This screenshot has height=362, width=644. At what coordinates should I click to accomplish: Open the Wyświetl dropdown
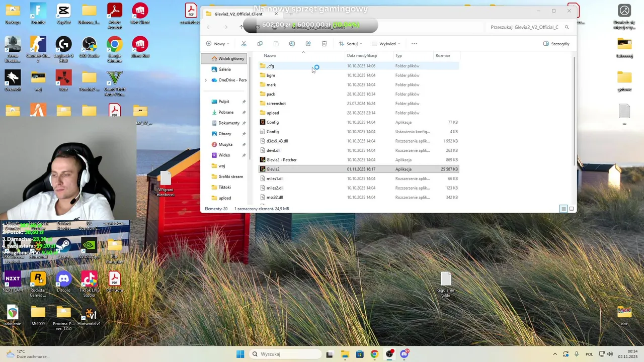coord(386,44)
